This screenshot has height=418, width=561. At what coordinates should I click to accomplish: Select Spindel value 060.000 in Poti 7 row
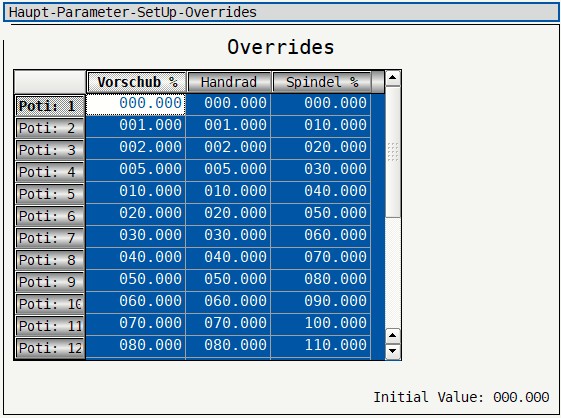tap(321, 236)
